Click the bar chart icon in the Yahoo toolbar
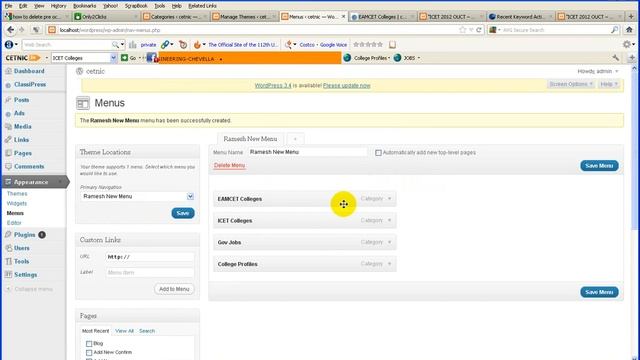The height and width of the screenshot is (360, 640). point(133,44)
